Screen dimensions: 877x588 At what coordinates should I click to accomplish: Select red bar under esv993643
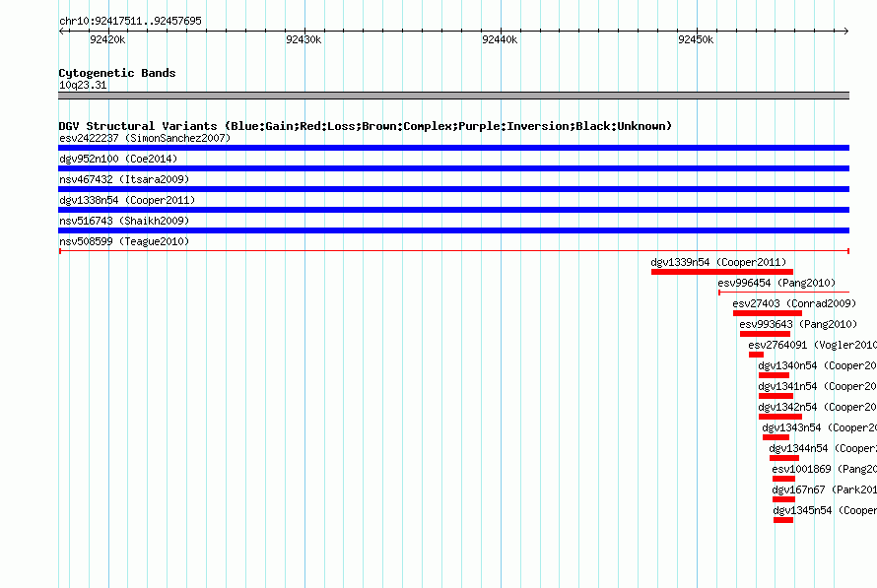tap(765, 334)
